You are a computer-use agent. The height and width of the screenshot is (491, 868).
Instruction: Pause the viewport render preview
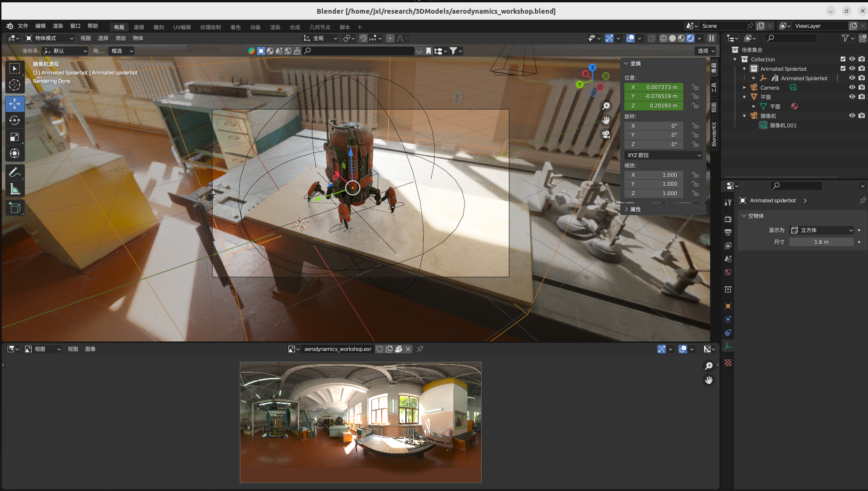(x=712, y=38)
